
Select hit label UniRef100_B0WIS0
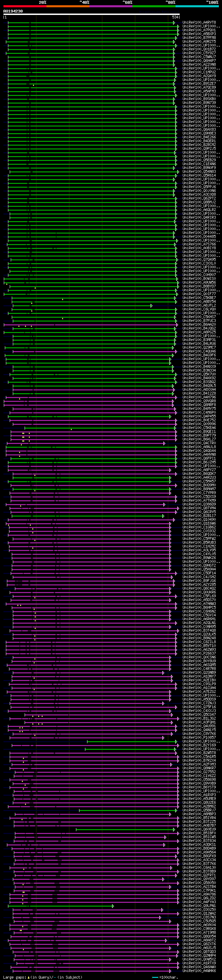[x=199, y=279]
